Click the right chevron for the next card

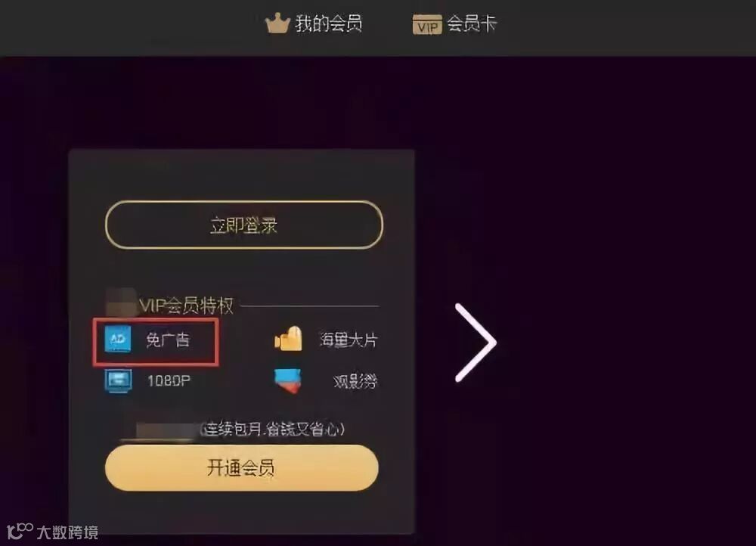(x=476, y=343)
